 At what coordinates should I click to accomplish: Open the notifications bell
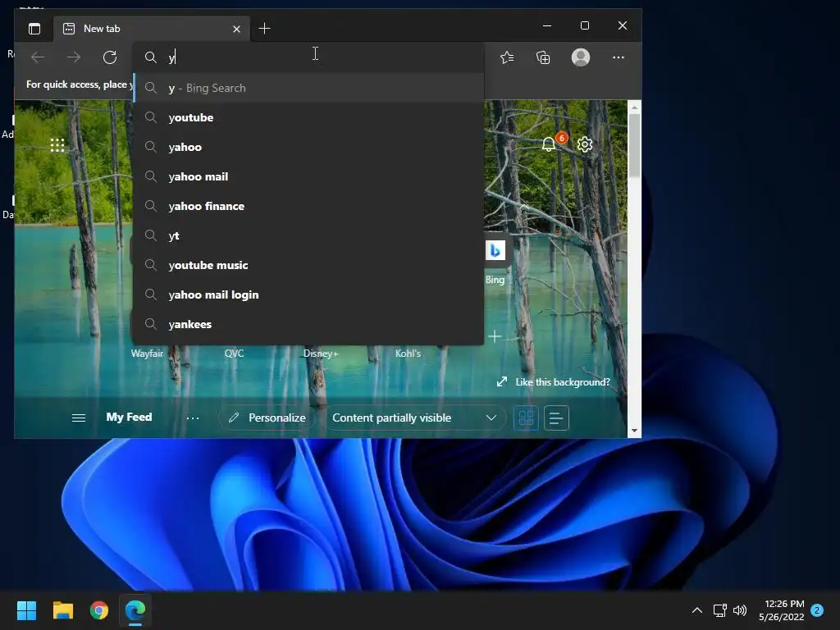point(549,144)
